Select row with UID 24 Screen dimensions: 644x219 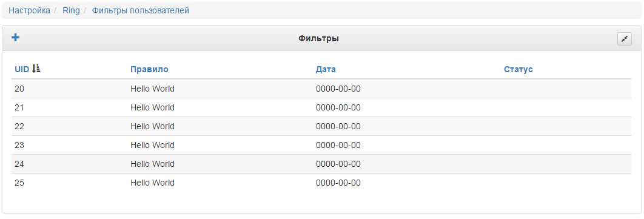point(321,164)
